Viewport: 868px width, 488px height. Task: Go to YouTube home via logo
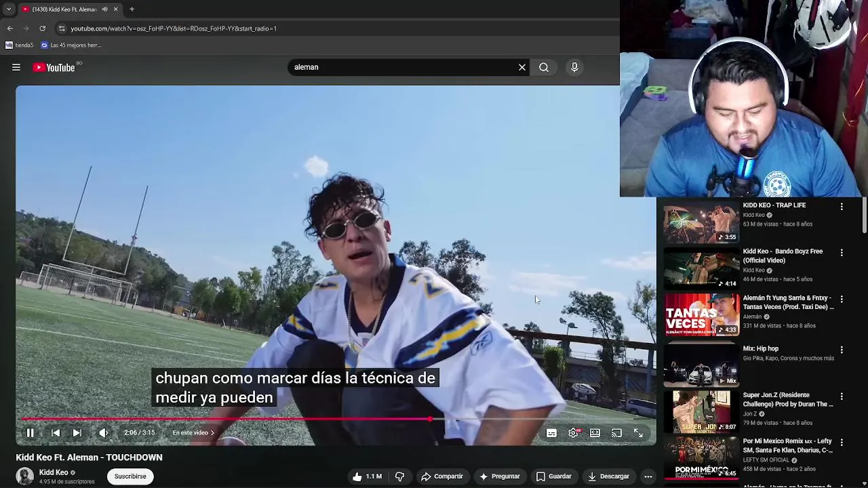coord(54,67)
